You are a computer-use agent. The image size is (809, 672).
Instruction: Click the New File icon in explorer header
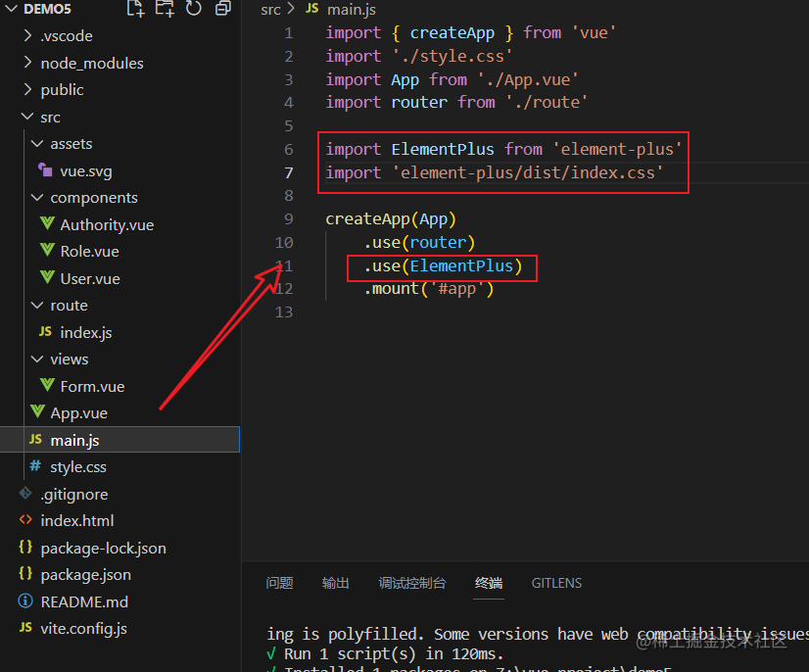coord(135,8)
